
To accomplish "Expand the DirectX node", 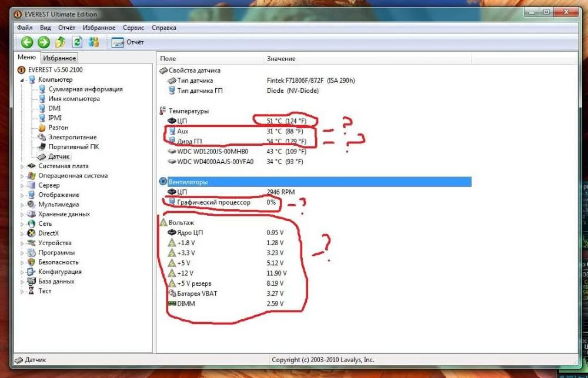I will (22, 233).
